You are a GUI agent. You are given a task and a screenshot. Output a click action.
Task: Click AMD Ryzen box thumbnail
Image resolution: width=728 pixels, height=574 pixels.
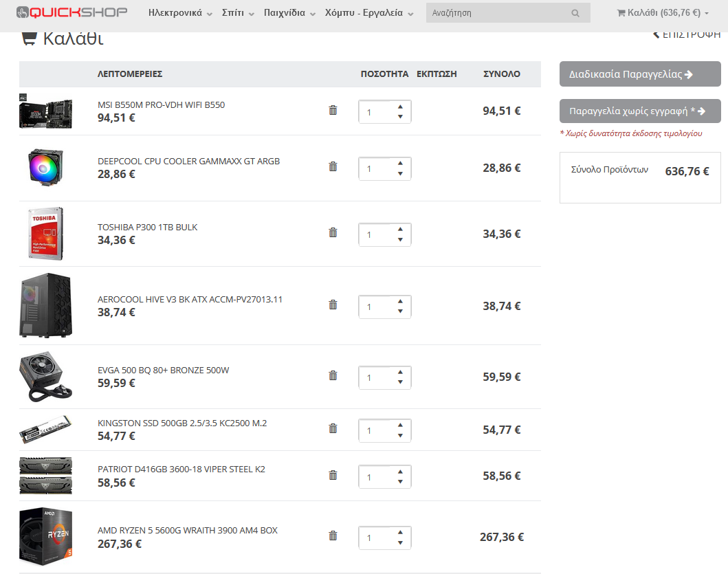(x=45, y=536)
